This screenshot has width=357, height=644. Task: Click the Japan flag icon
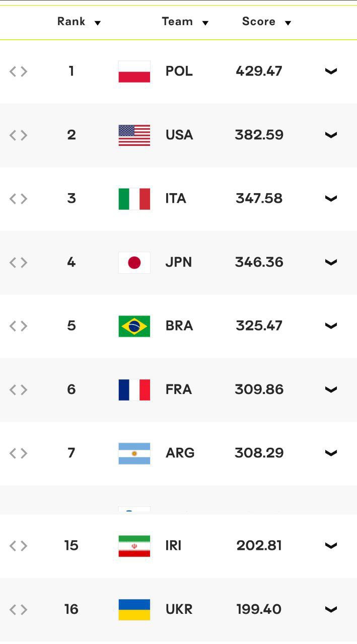point(134,263)
